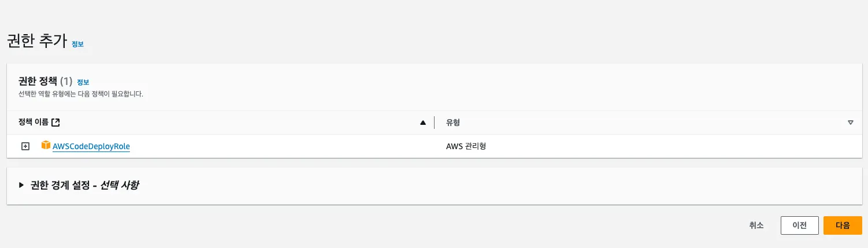Image resolution: width=868 pixels, height=248 pixels.
Task: Sort by the 유형 column header
Action: coord(452,123)
